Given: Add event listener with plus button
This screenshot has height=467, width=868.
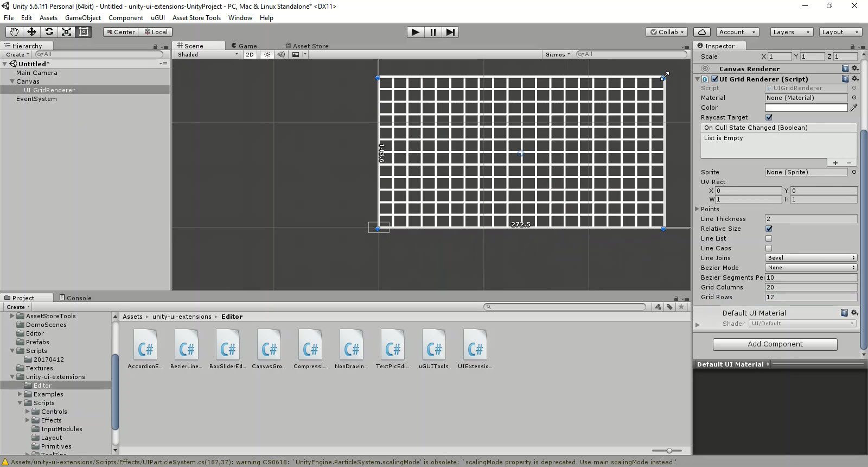Looking at the screenshot, I should 835,163.
